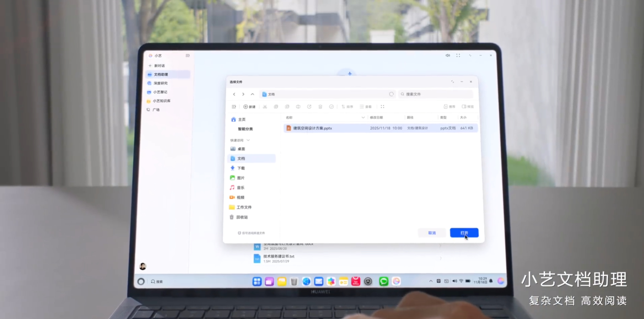Open 小艺知识库 in 小艺 sidebar
The height and width of the screenshot is (319, 644).
click(159, 101)
